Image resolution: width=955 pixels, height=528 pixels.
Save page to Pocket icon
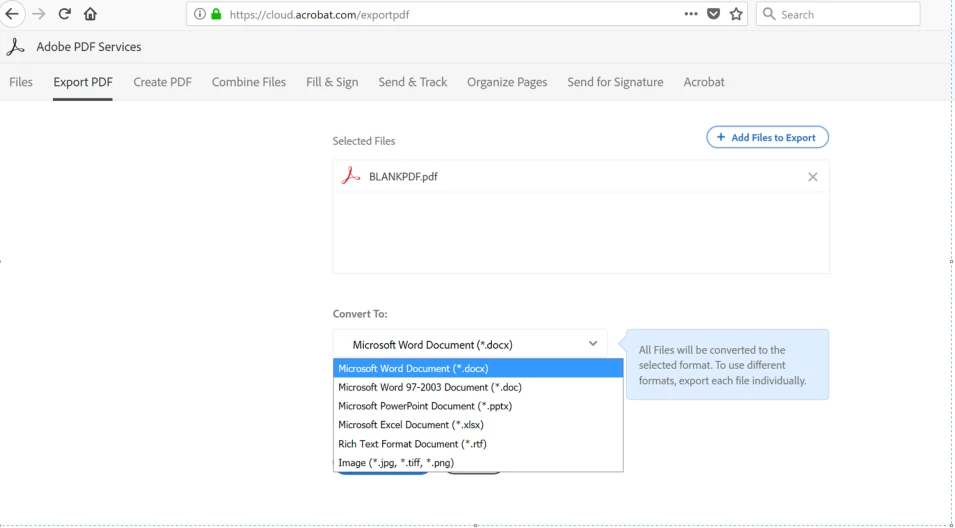pyautogui.click(x=714, y=14)
